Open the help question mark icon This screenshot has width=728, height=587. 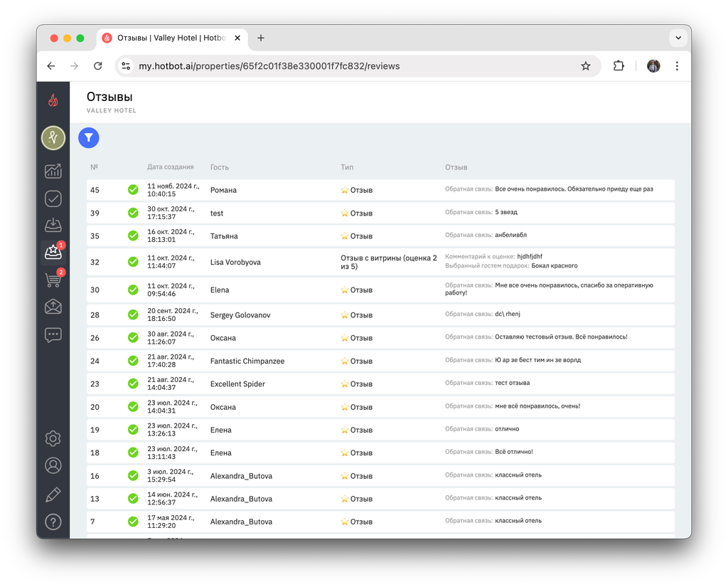[53, 522]
